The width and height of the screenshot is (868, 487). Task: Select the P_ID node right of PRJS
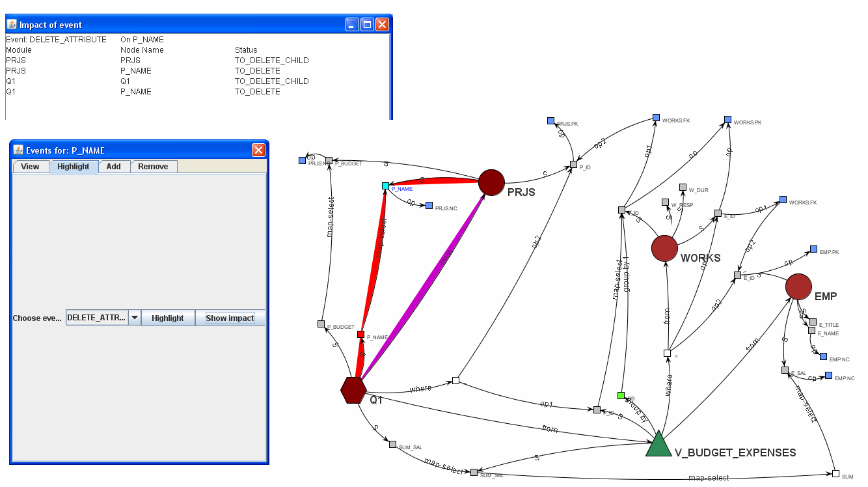(x=573, y=164)
